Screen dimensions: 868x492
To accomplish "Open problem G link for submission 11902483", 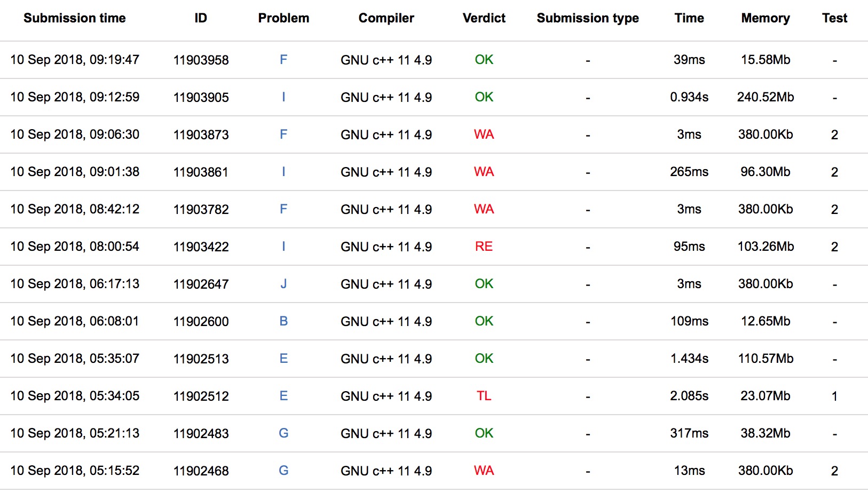I will pos(283,433).
